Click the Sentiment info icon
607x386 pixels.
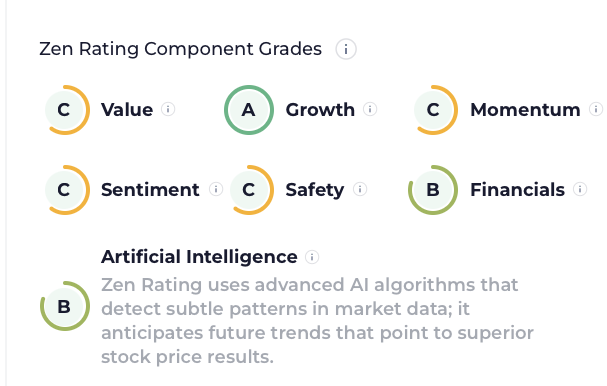click(216, 189)
